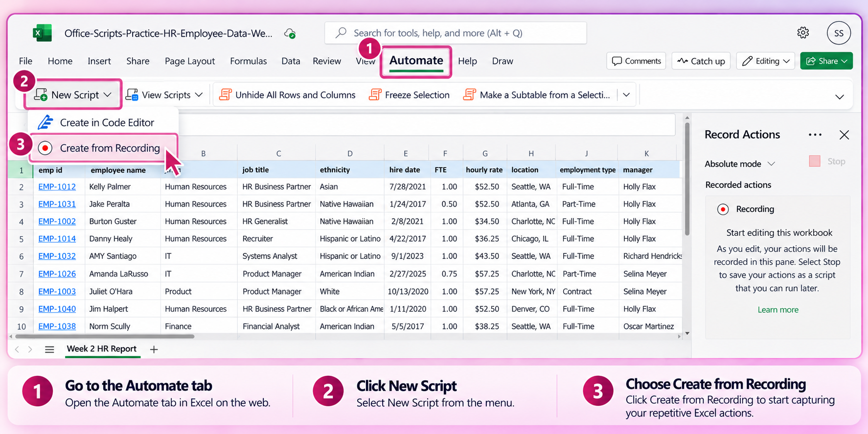Open the EMP-1014 link
The image size is (868, 434).
57,238
